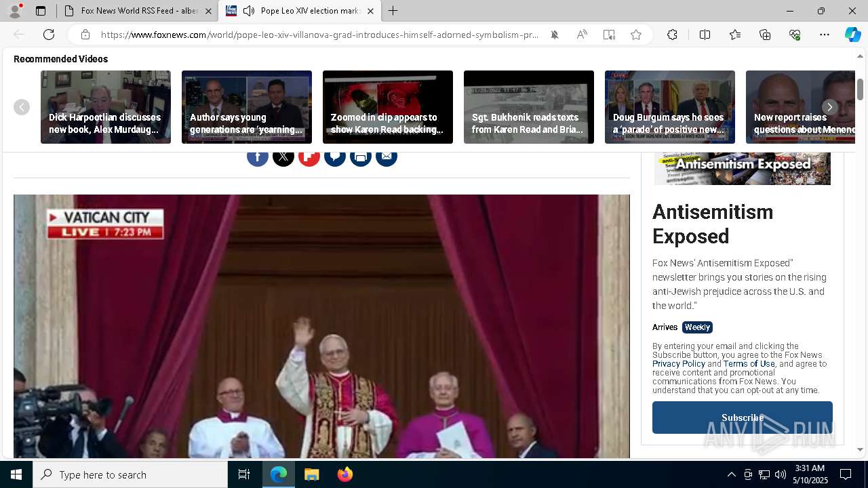Open Extensions puzzle icon
Viewport: 868px width, 488px height.
[x=672, y=35]
